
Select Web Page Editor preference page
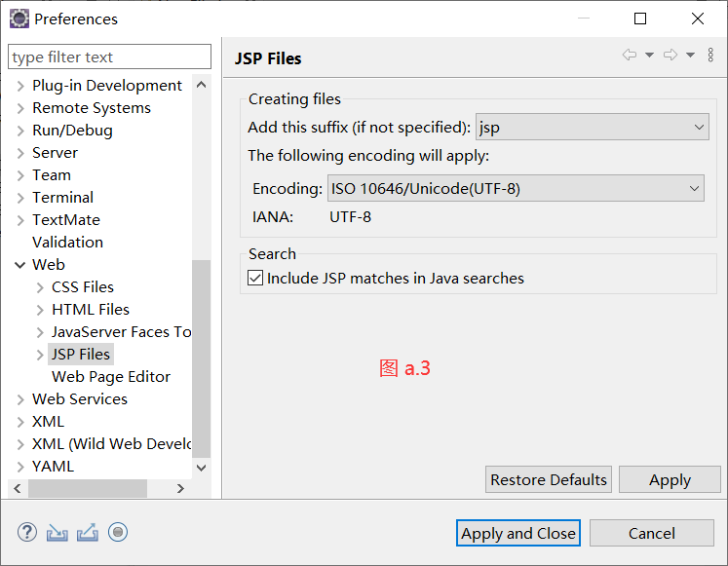coord(111,377)
